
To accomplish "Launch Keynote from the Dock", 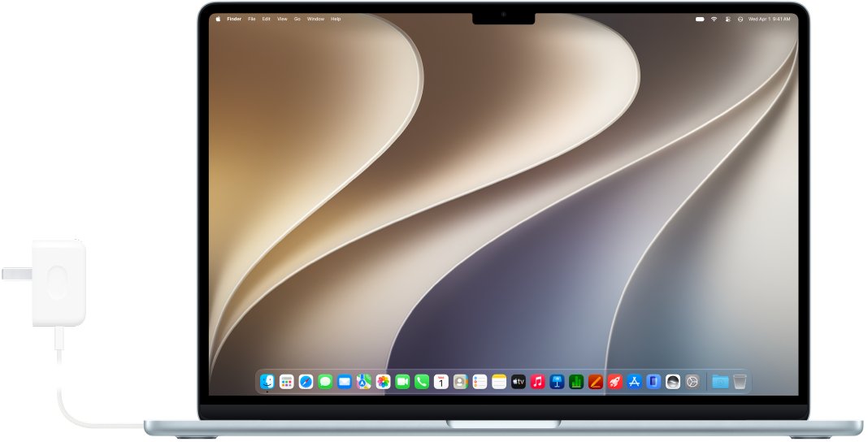I will [557, 382].
